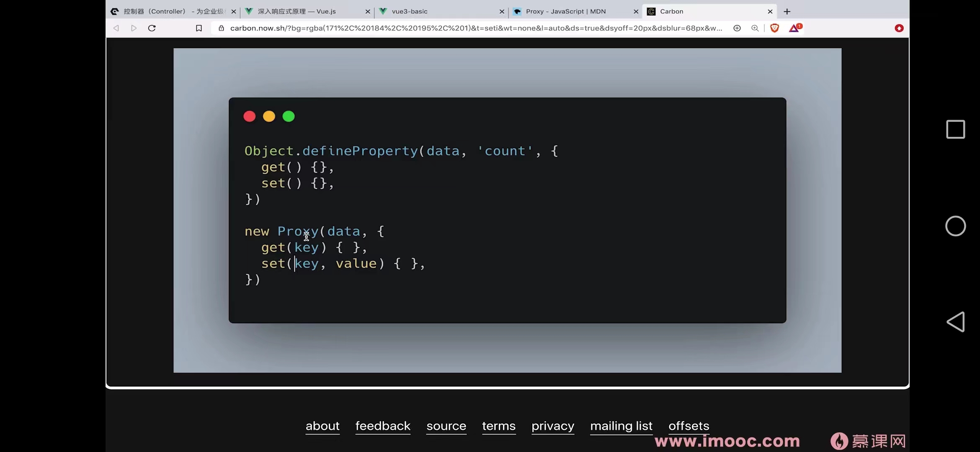This screenshot has height=452, width=980.
Task: Open the mailing list footer link
Action: 621,426
